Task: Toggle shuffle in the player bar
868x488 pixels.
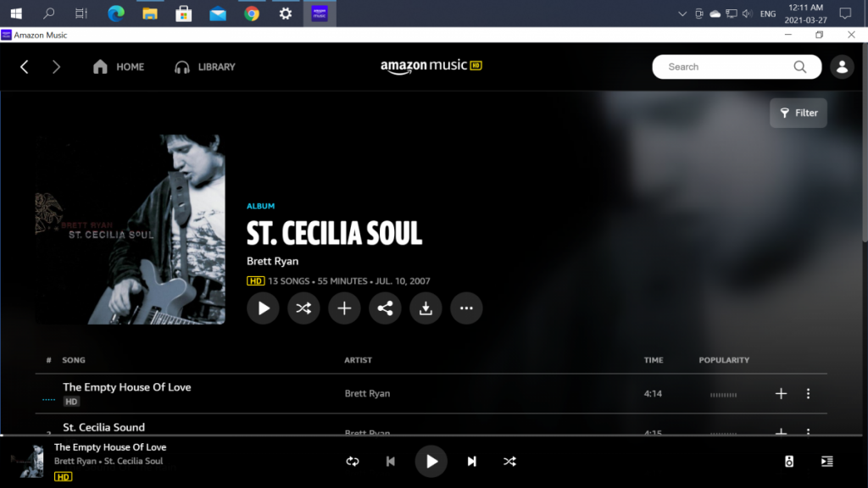Action: pos(509,462)
